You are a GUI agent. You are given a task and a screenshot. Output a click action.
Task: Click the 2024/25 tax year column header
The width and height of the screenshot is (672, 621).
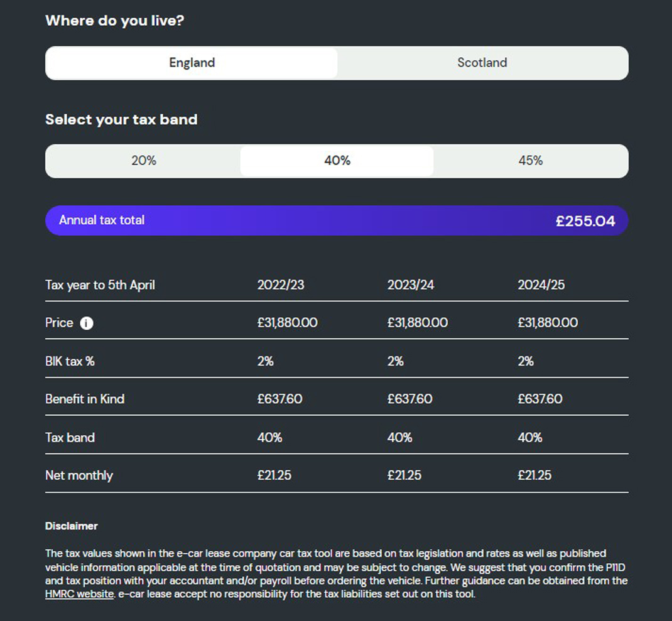click(x=541, y=285)
